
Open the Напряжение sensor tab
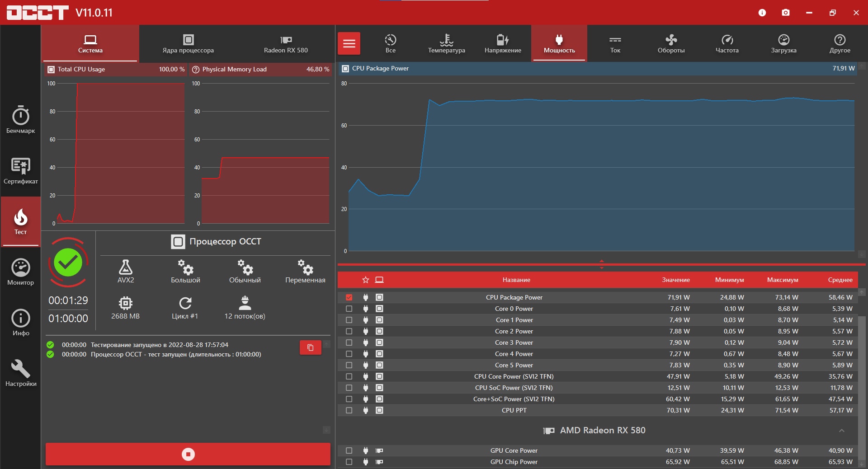503,43
